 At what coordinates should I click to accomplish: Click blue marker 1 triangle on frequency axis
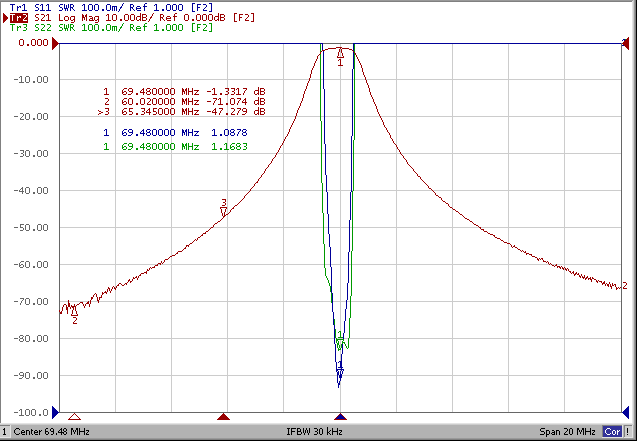point(341,417)
